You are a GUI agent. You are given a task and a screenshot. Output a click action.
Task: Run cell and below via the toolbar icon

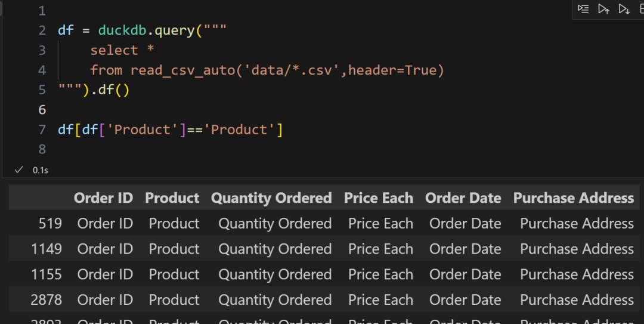pyautogui.click(x=624, y=9)
